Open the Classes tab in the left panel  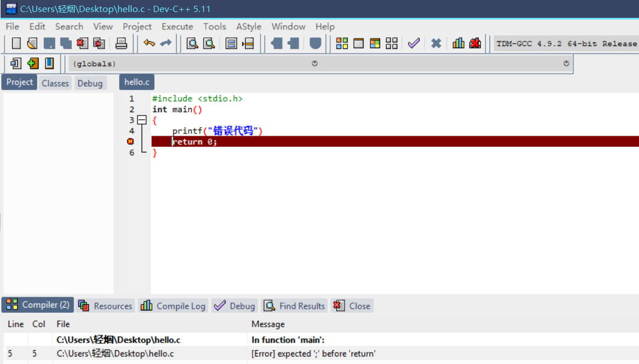[55, 83]
